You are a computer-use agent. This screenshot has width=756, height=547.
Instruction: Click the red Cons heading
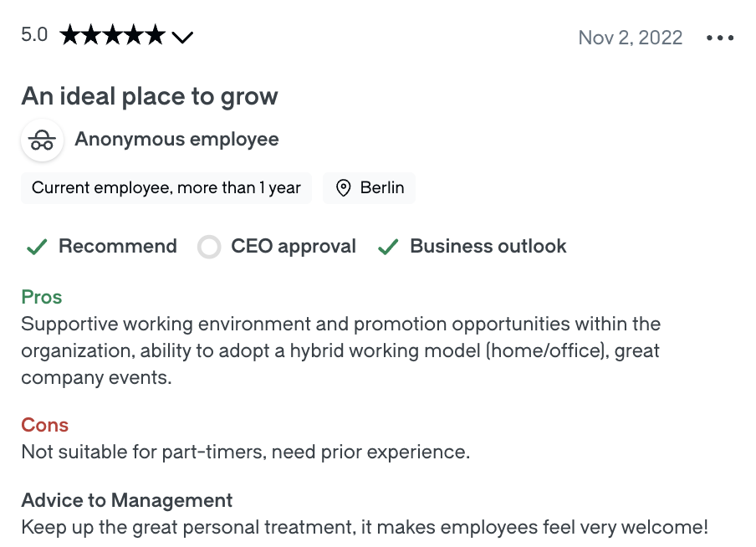(x=45, y=425)
